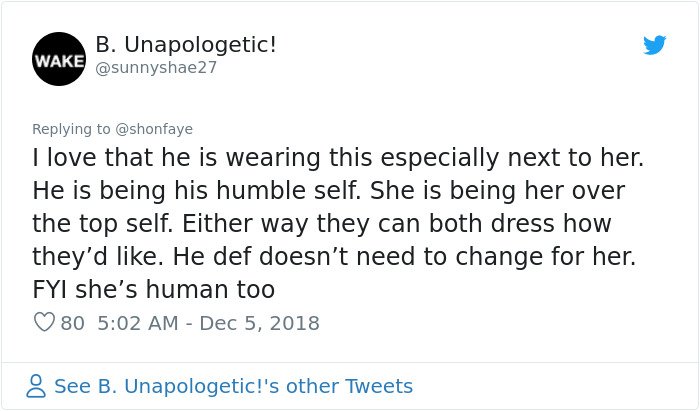Click the blue Twitter bird logo
Viewport: 700px width, 411px height.
[x=654, y=45]
